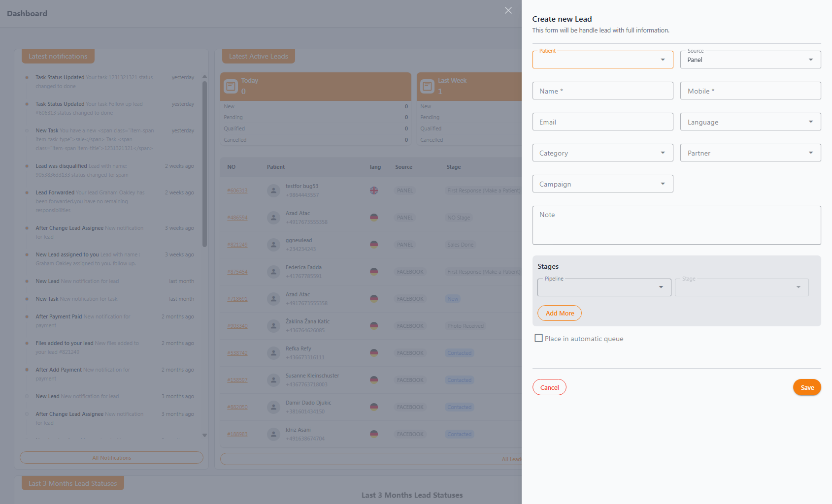Image resolution: width=832 pixels, height=504 pixels.
Task: Click the Today leads card icon
Action: pos(231,87)
